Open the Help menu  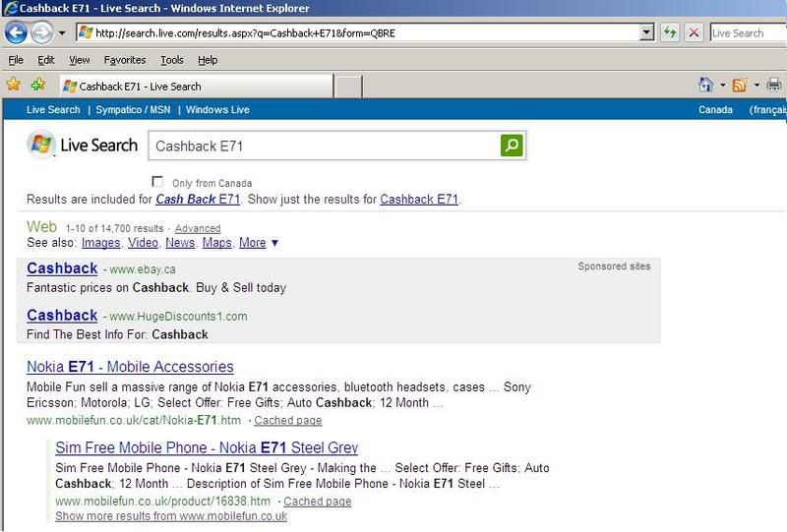pyautogui.click(x=208, y=60)
